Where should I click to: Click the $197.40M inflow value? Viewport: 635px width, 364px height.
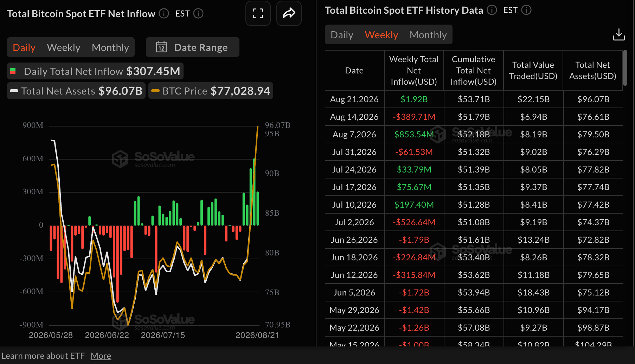(414, 205)
